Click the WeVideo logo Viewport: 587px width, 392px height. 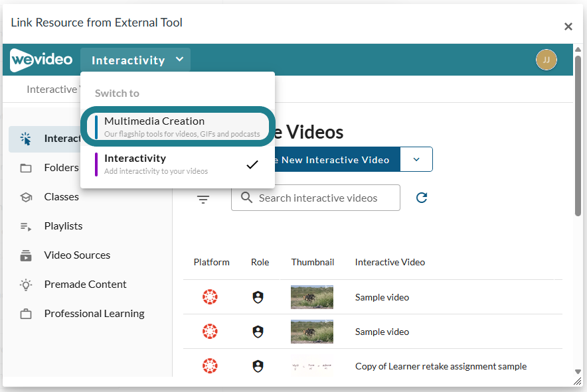pos(41,60)
